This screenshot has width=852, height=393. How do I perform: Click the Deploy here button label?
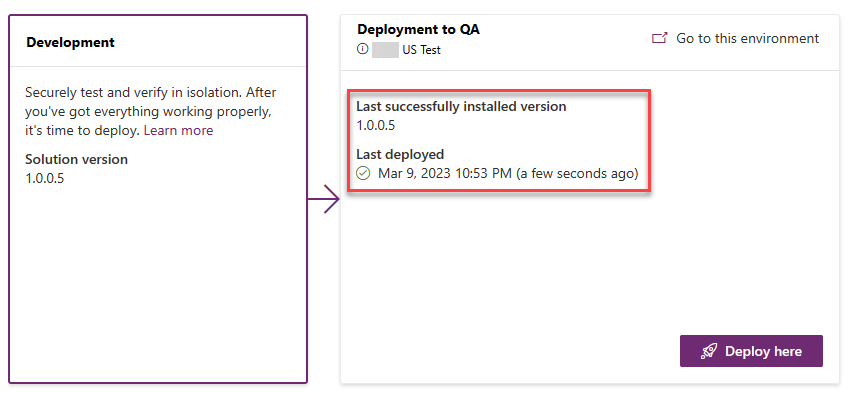coord(763,352)
